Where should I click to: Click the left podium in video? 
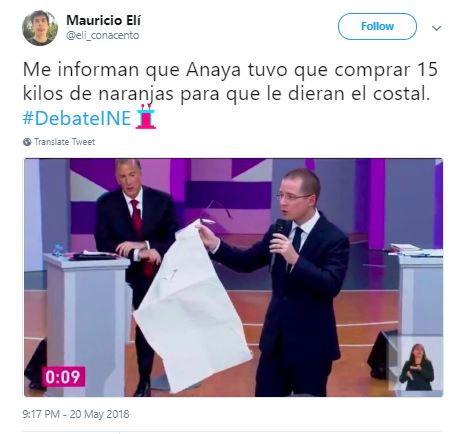point(86,325)
